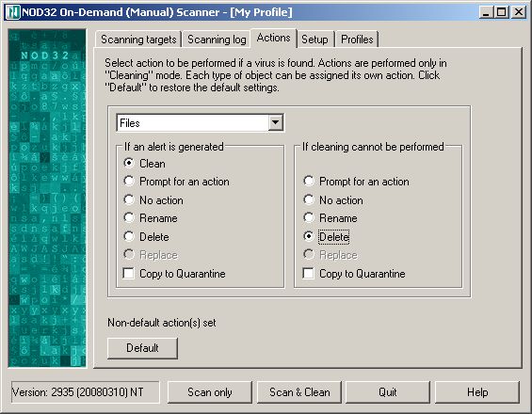The width and height of the screenshot is (532, 414).
Task: Choose Rename if cleaning cannot be performed
Action: [x=330, y=218]
